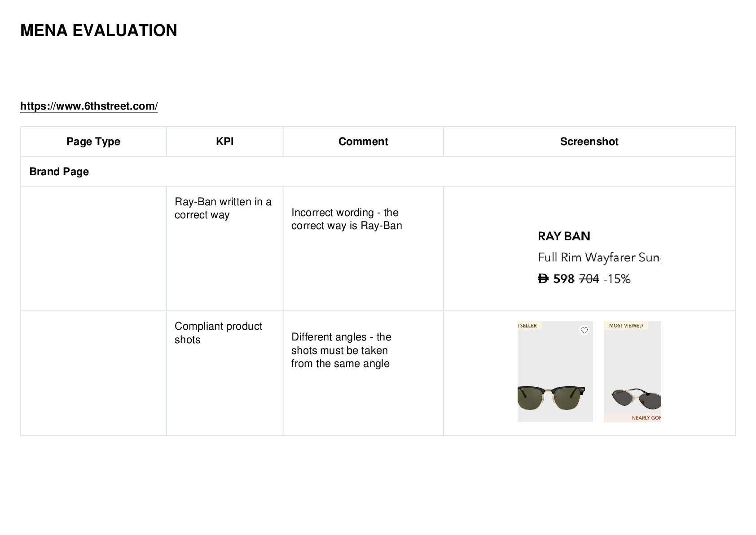Click the RAY BAN brand name text
This screenshot has width=756, height=535.
click(x=564, y=236)
